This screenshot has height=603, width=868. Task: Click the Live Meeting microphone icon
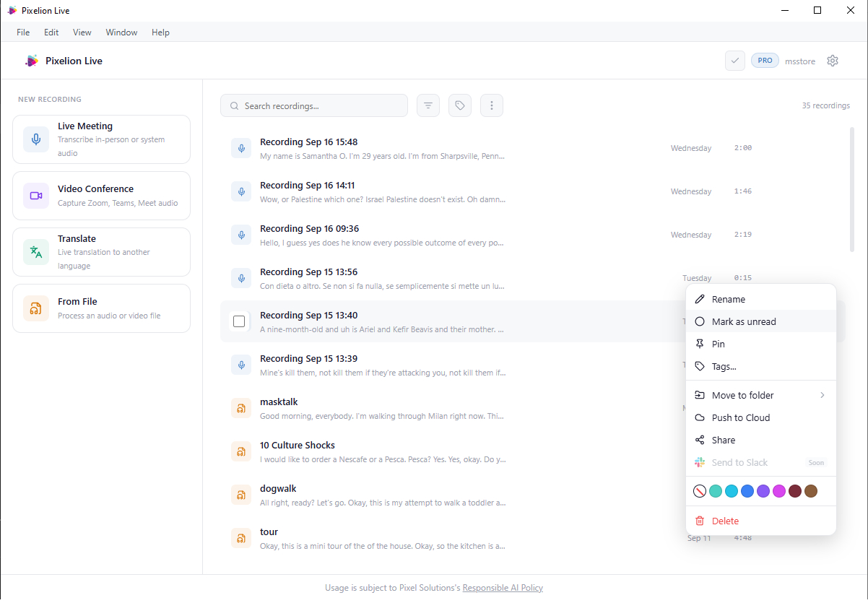pos(36,139)
